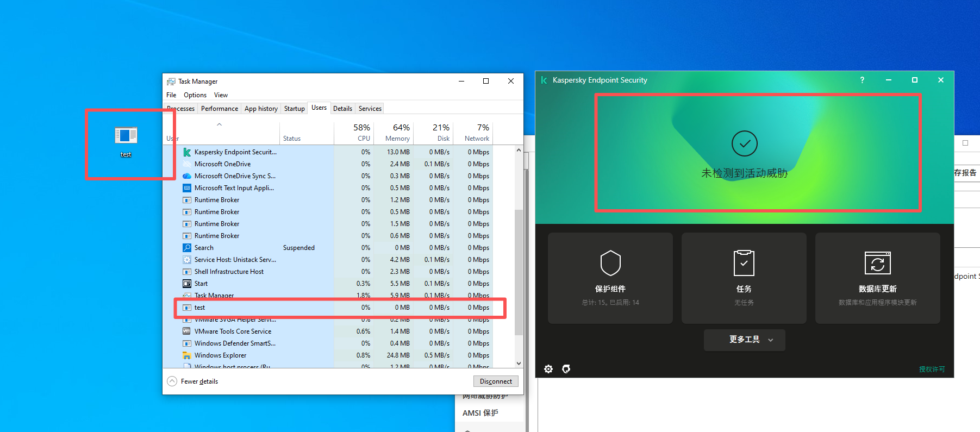Toggle the sort arrow above the User column
Image resolution: width=980 pixels, height=432 pixels.
coord(219,124)
